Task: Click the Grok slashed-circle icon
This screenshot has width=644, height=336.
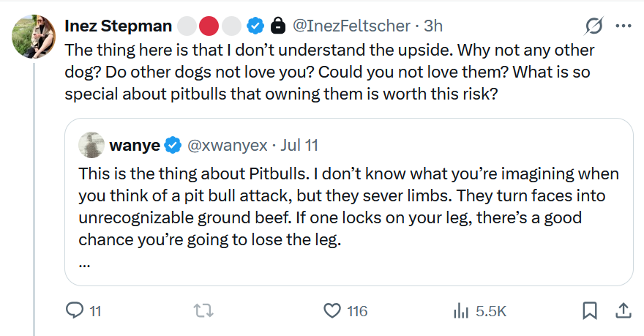Action: (594, 26)
